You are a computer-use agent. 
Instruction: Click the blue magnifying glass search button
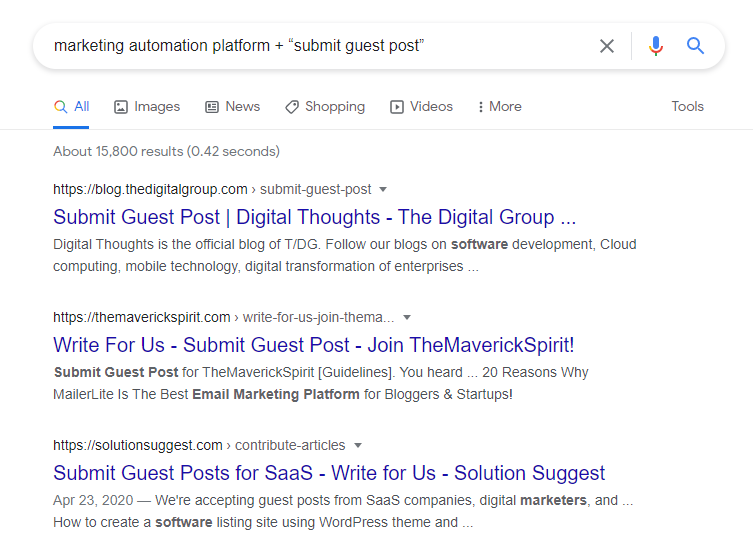696,46
